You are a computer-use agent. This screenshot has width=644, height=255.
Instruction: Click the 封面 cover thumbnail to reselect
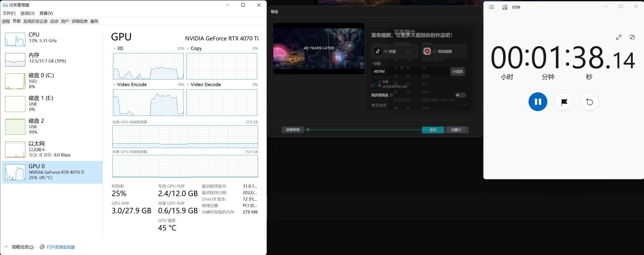[x=376, y=84]
